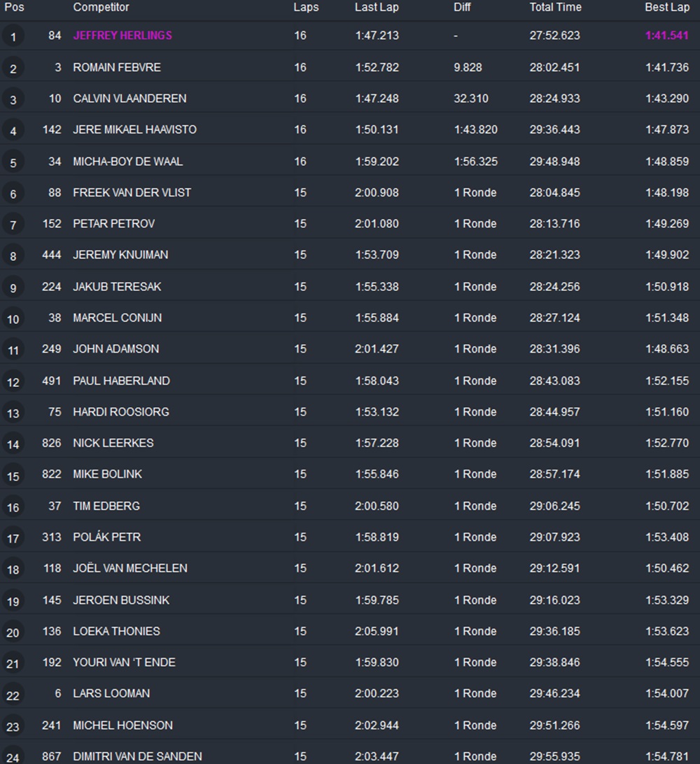Viewport: 700px width, 764px height.
Task: Sort by the Competitor column header
Action: (101, 8)
